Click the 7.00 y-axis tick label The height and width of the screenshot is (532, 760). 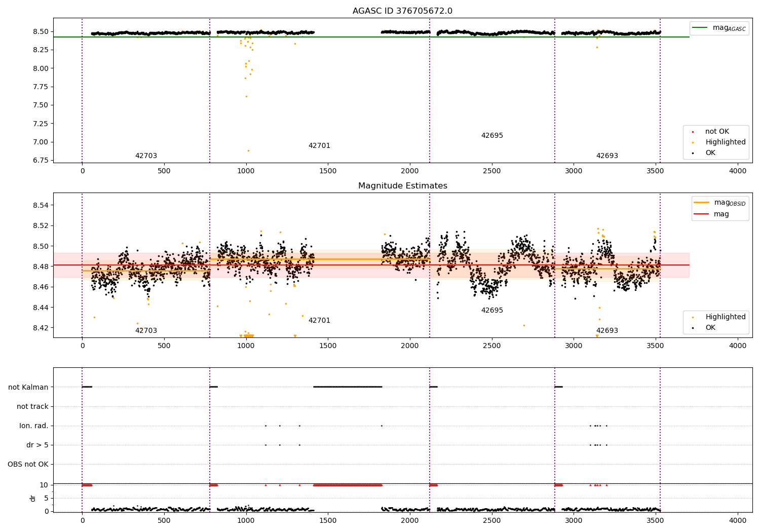[x=40, y=142]
